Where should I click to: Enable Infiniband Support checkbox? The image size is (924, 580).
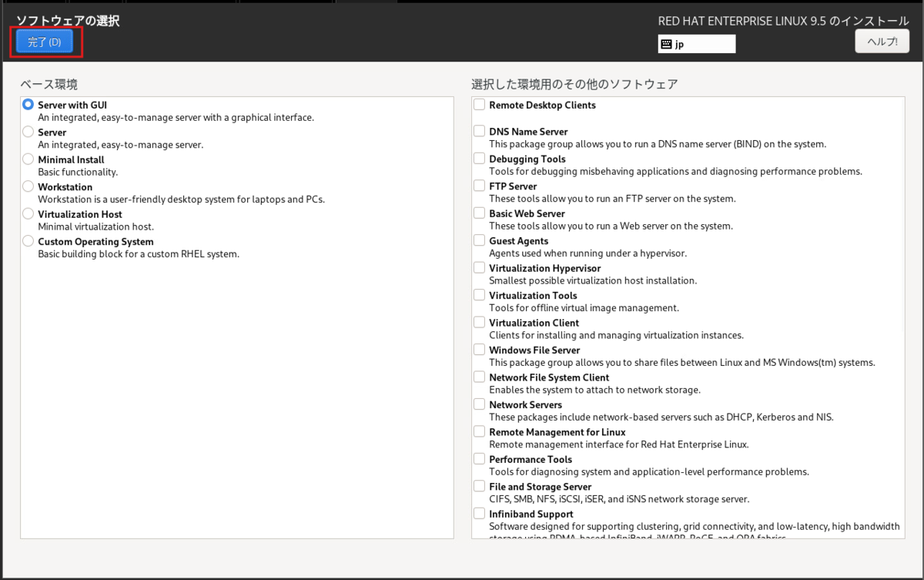click(x=479, y=514)
